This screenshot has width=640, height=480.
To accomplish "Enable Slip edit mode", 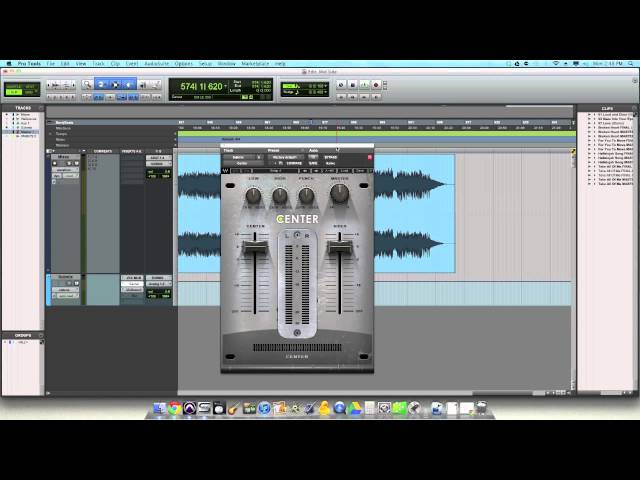I will pyautogui.click(x=14, y=92).
